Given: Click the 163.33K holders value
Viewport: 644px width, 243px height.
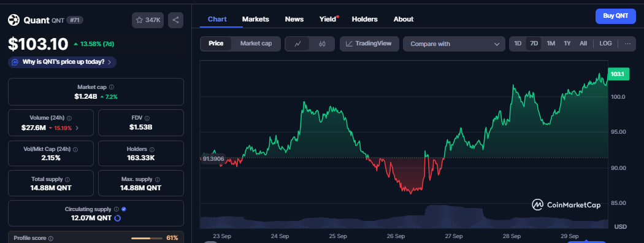Looking at the screenshot, I should click(x=141, y=158).
